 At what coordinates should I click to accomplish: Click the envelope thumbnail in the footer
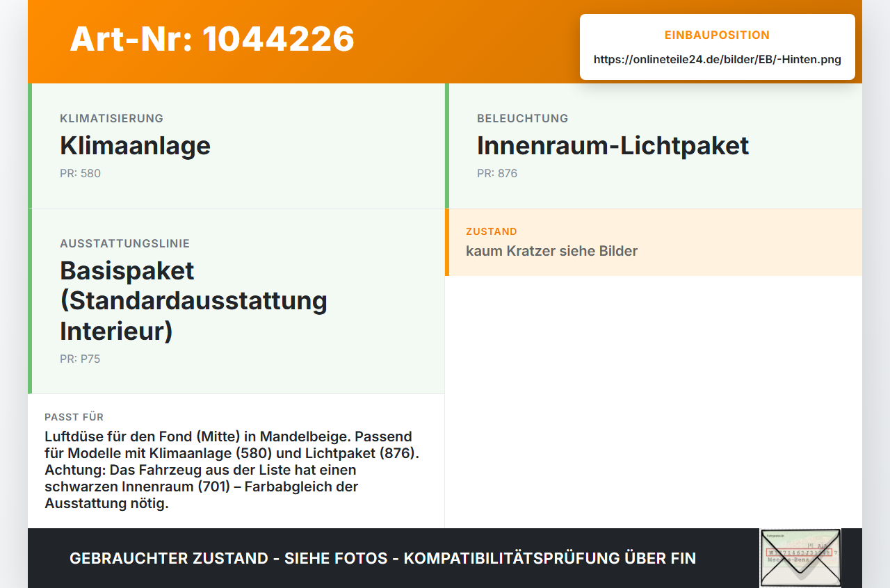tap(800, 558)
